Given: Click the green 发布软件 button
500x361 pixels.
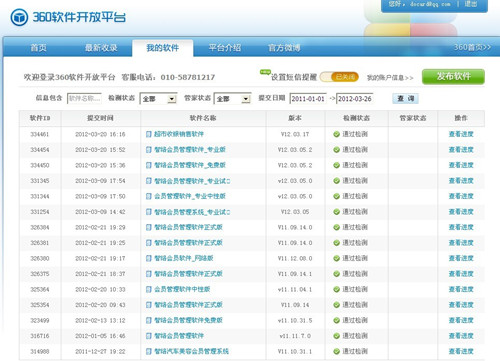Looking at the screenshot, I should point(453,77).
